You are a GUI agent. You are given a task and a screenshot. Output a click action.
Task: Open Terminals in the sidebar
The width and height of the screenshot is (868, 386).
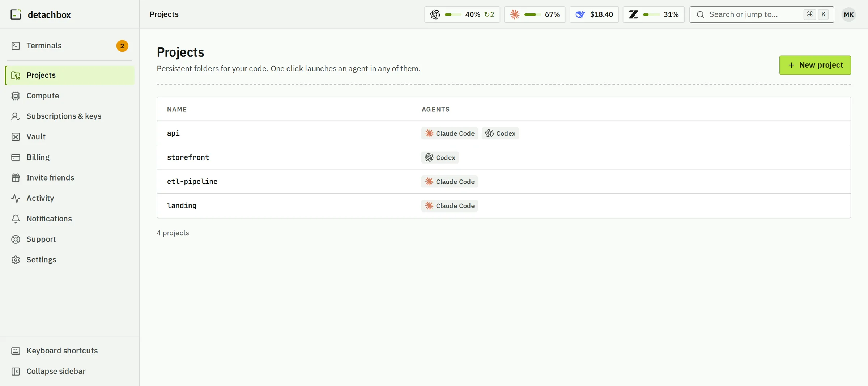pyautogui.click(x=69, y=46)
